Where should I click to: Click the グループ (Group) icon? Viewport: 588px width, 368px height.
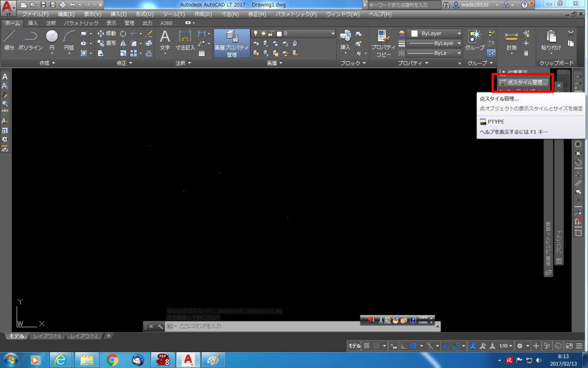(x=475, y=40)
